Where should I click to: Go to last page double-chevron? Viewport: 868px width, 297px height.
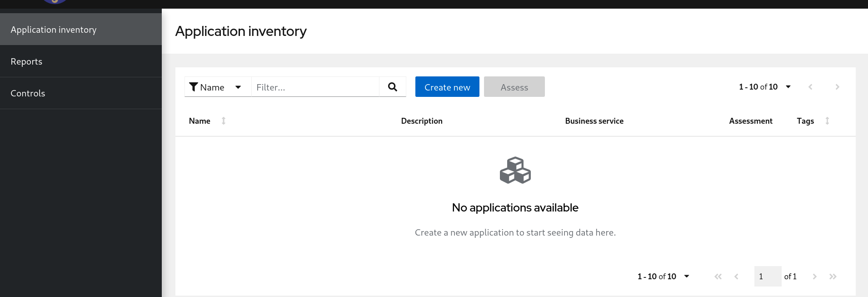click(833, 277)
